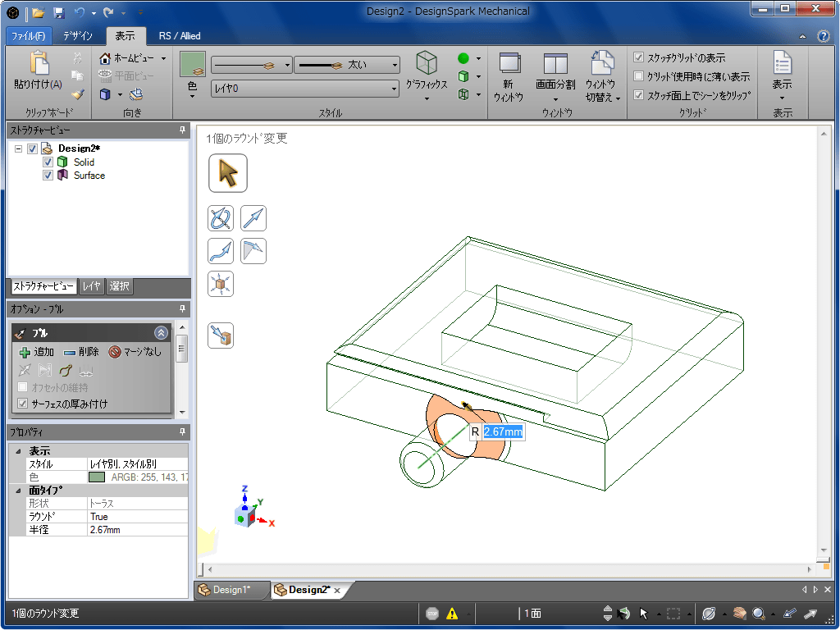Screen dimensions: 840x630
Task: Click the Save floppy disk icon
Action: pyautogui.click(x=58, y=12)
